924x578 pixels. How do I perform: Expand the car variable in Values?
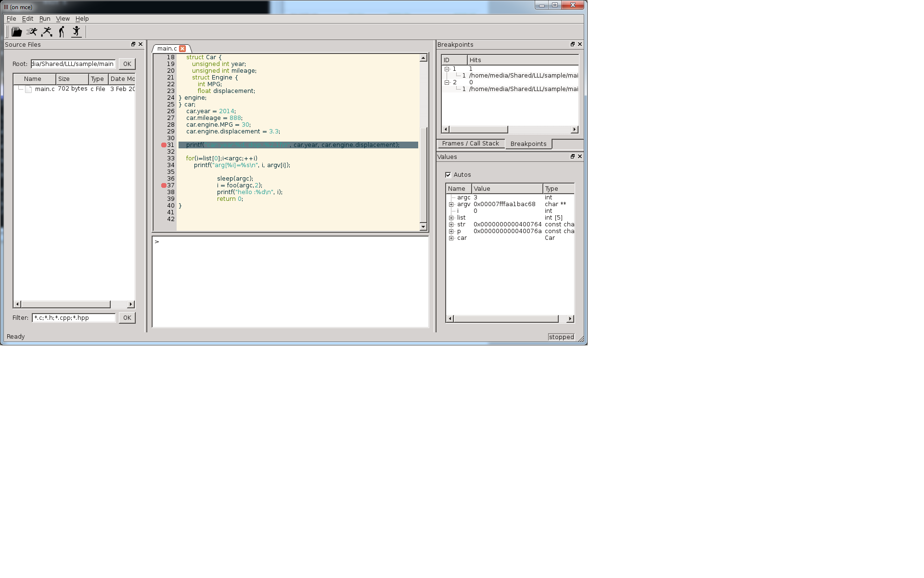[x=451, y=238]
